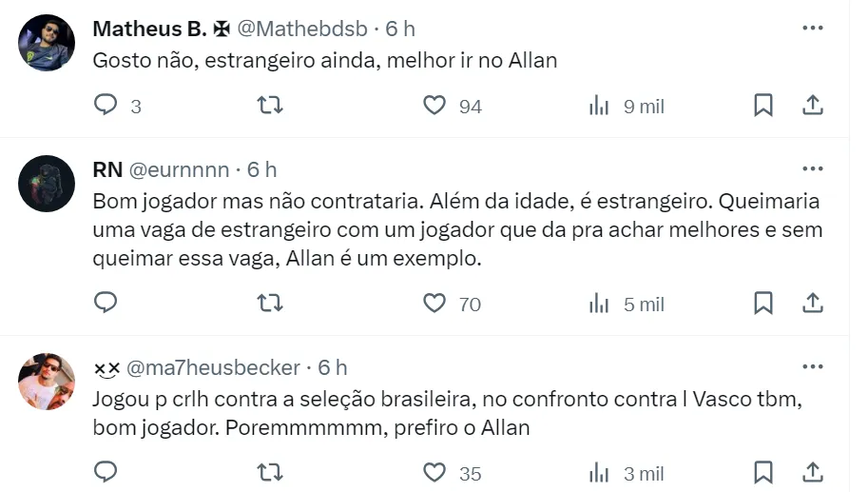
Task: Open more options for ma7heusbecker's tweet
Action: click(x=813, y=366)
